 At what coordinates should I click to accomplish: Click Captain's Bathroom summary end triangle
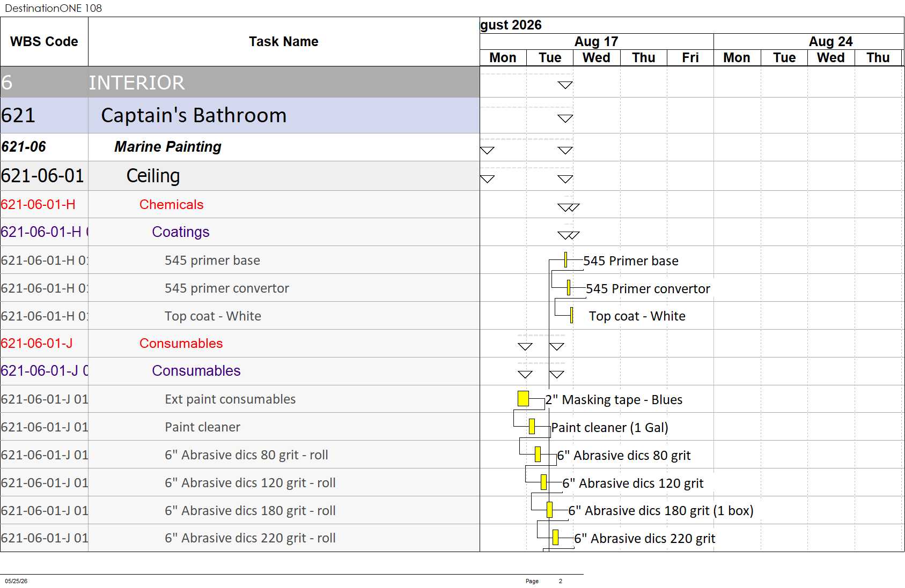coord(565,118)
